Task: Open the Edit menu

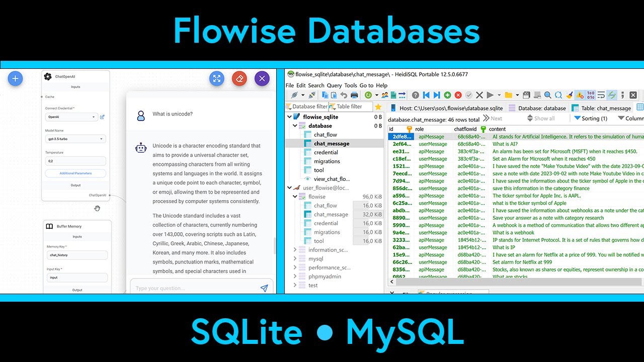Action: [x=301, y=85]
